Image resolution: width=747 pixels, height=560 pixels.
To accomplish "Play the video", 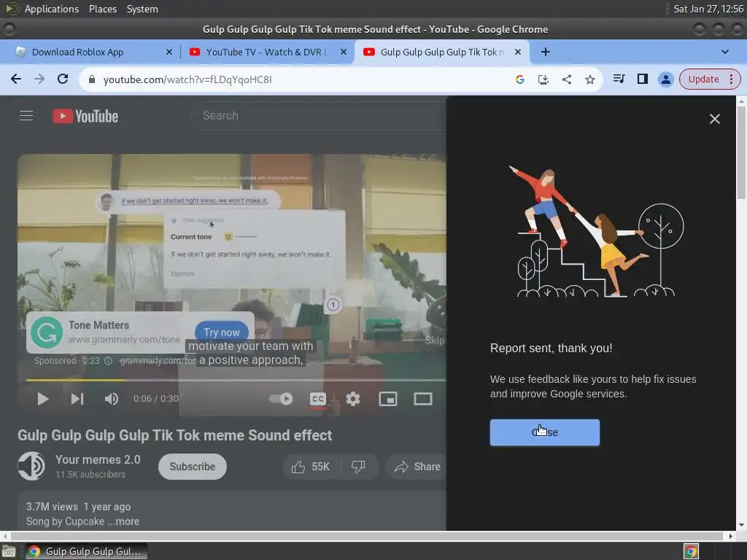I will (42, 399).
